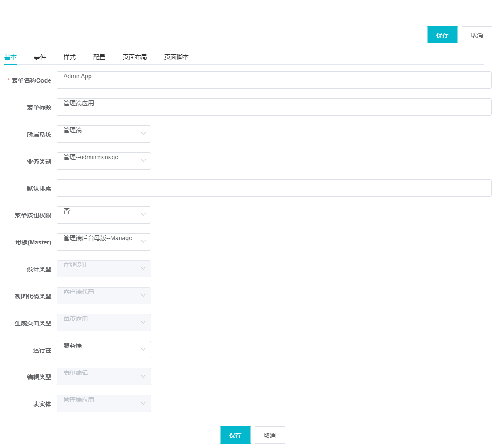Click the 母板(Master) field label
Image resolution: width=496 pixels, height=448 pixels.
33,243
